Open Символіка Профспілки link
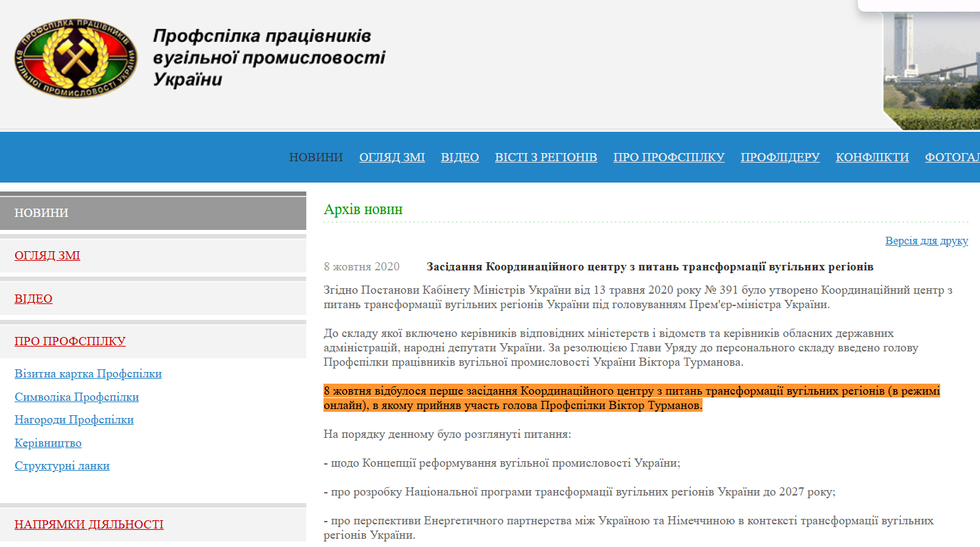This screenshot has height=547, width=980. pyautogui.click(x=77, y=397)
